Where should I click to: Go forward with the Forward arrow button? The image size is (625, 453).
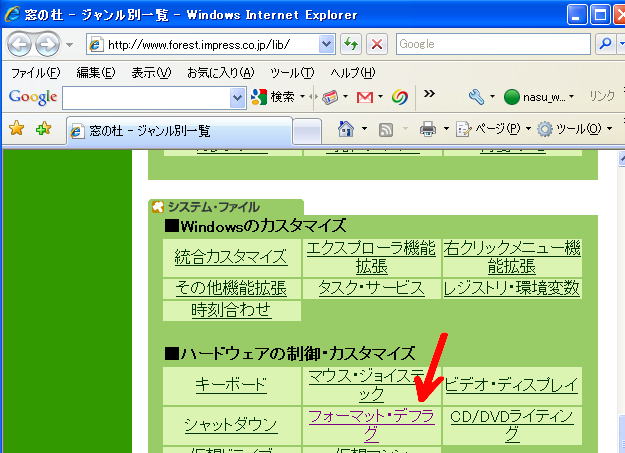(x=47, y=44)
